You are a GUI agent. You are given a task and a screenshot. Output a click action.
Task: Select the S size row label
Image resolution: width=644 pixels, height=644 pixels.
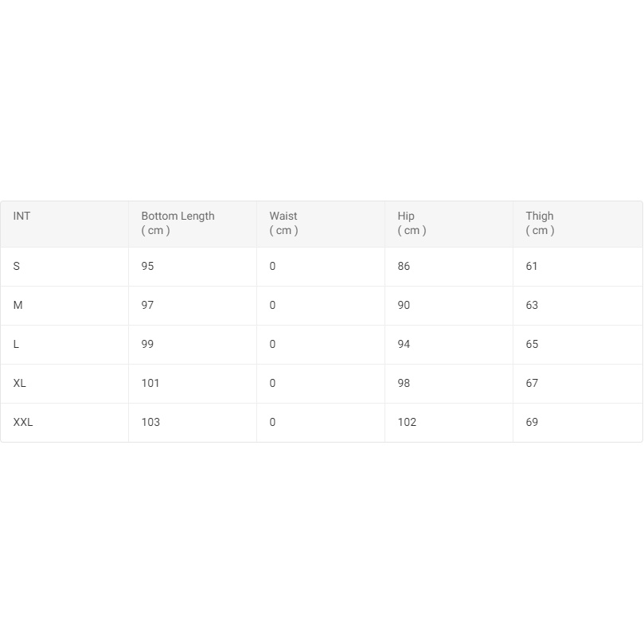coord(17,267)
